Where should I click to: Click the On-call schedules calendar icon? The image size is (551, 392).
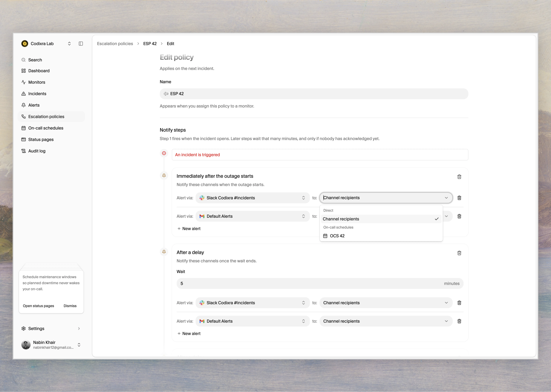[23, 128]
